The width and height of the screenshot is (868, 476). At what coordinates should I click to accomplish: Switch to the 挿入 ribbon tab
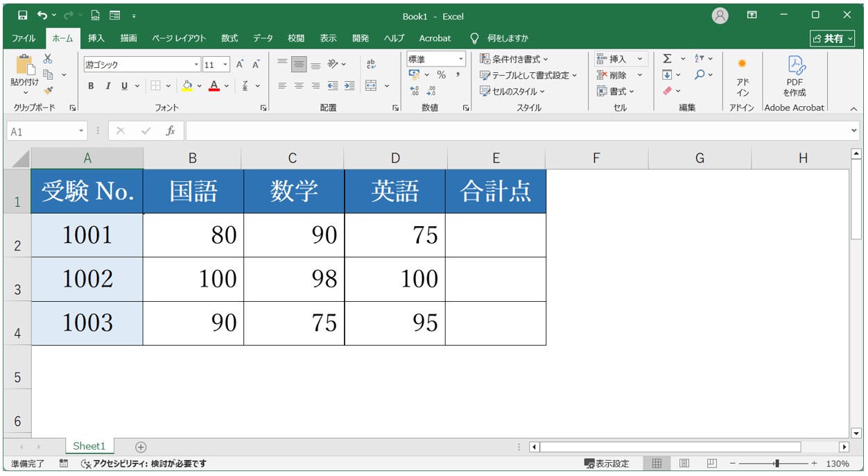[96, 38]
